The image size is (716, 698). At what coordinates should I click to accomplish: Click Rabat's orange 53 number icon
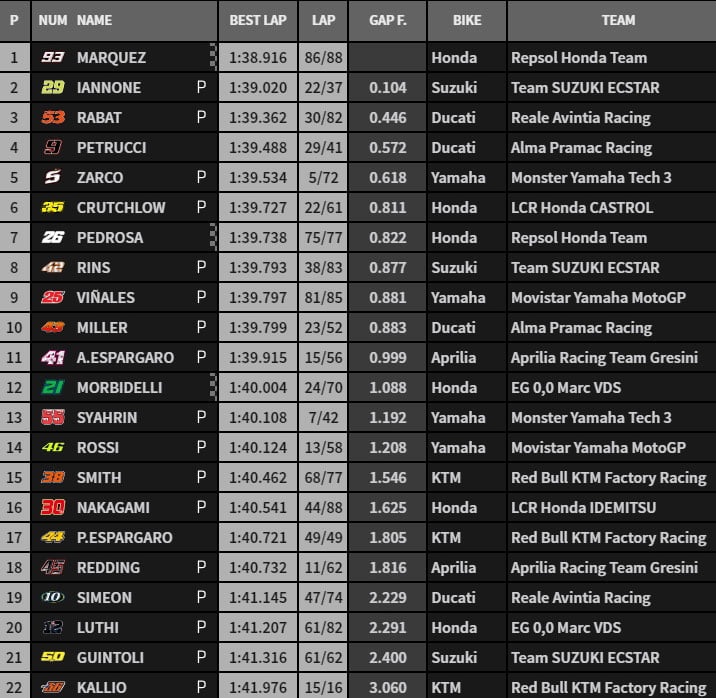[53, 117]
